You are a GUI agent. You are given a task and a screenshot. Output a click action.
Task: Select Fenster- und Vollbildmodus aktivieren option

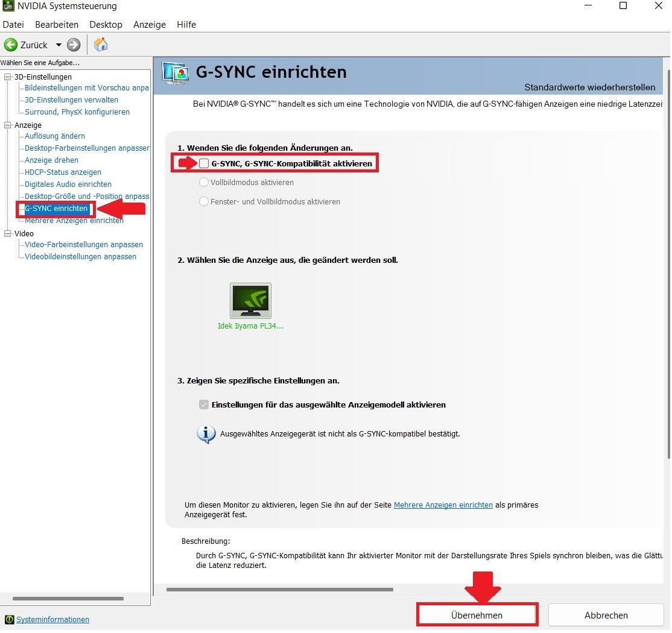[204, 201]
